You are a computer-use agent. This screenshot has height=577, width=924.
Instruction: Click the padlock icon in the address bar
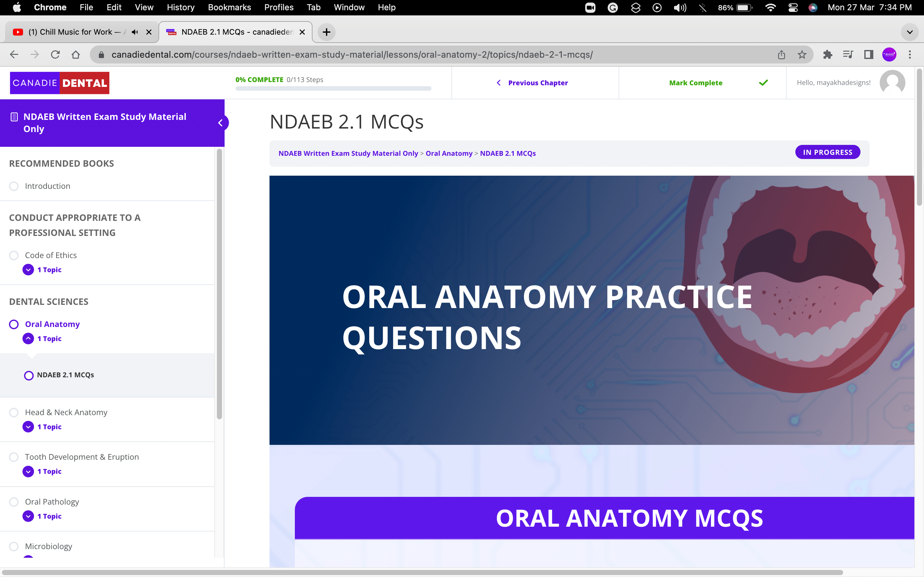[x=101, y=54]
